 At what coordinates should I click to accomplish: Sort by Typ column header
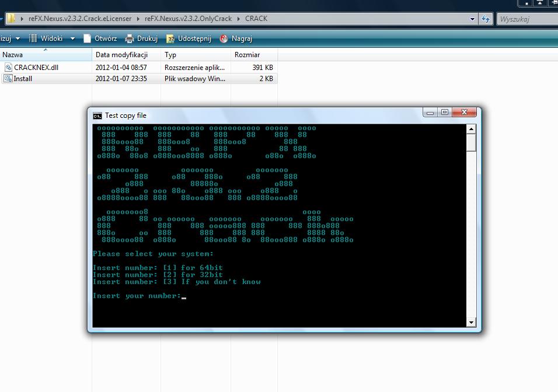tap(196, 55)
